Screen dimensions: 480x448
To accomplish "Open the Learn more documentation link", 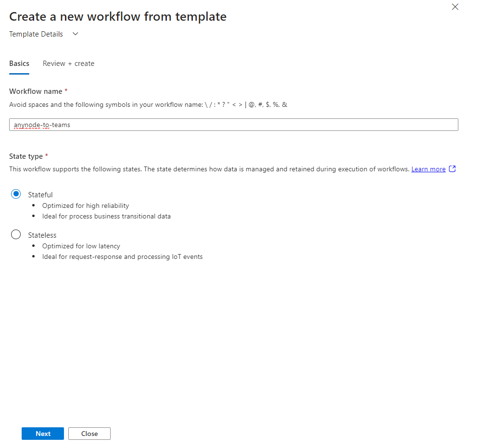I will 428,169.
